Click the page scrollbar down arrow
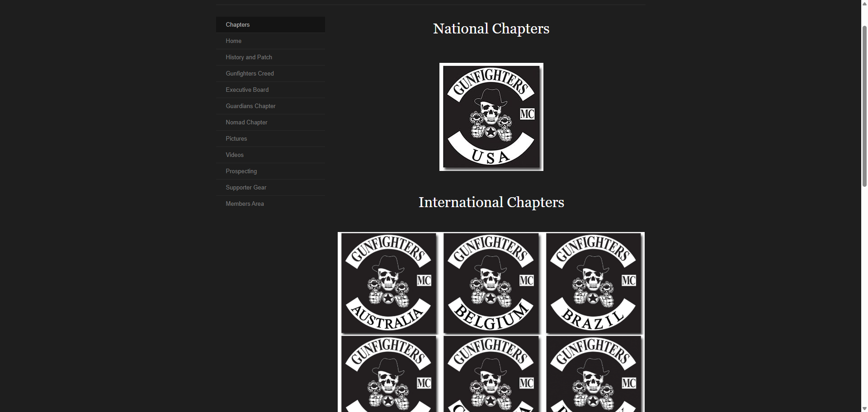The height and width of the screenshot is (412, 868). (864, 408)
